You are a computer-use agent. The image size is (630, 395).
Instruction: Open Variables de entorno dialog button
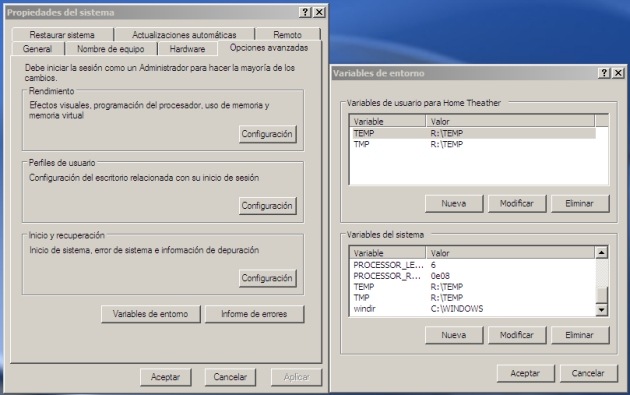pyautogui.click(x=151, y=314)
